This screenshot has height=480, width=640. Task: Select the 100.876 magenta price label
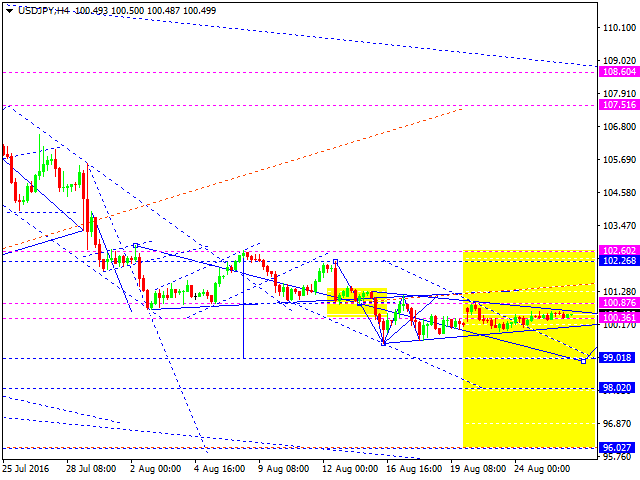coord(619,303)
